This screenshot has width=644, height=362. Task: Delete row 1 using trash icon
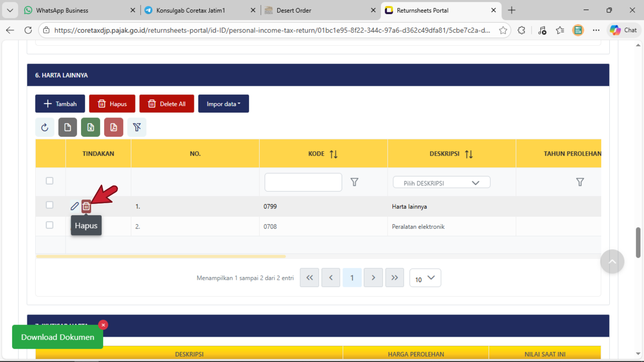pyautogui.click(x=86, y=206)
